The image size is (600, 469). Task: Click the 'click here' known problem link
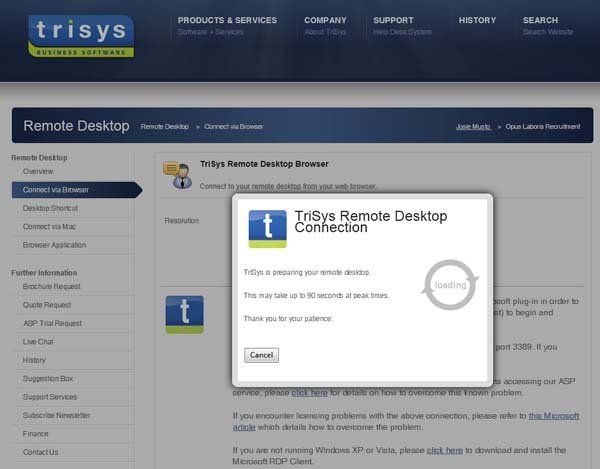point(310,393)
